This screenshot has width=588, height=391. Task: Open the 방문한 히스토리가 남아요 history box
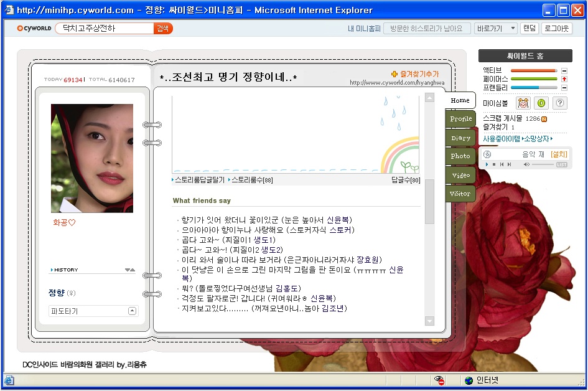(x=427, y=29)
